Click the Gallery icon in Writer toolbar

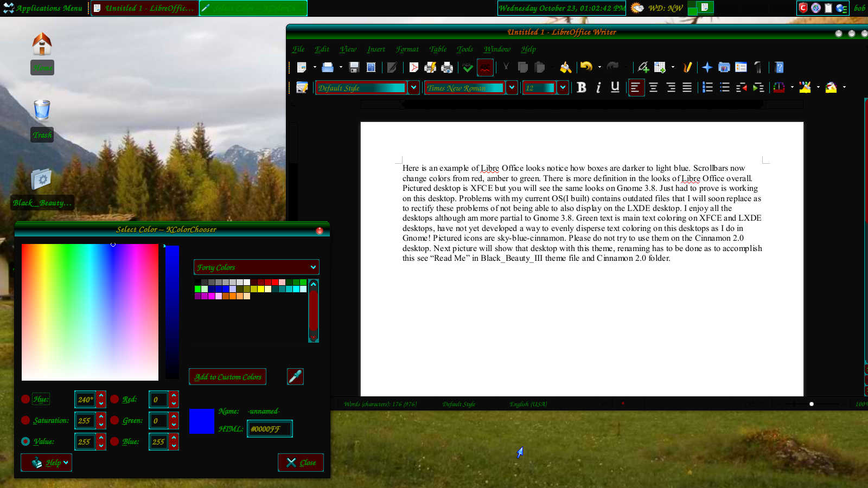[724, 67]
